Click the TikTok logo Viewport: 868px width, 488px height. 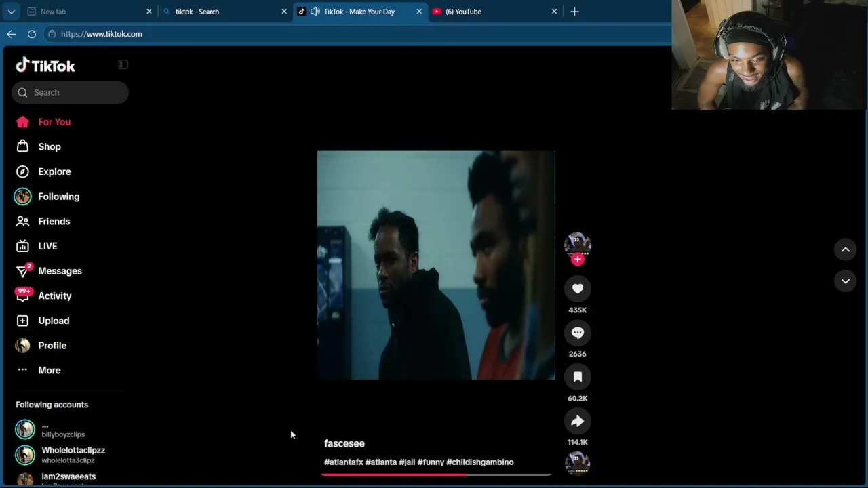(x=45, y=65)
